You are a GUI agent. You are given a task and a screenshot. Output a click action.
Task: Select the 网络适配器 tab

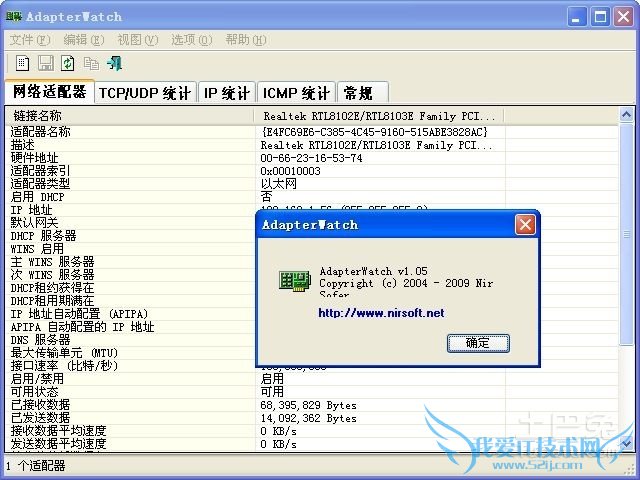point(50,91)
